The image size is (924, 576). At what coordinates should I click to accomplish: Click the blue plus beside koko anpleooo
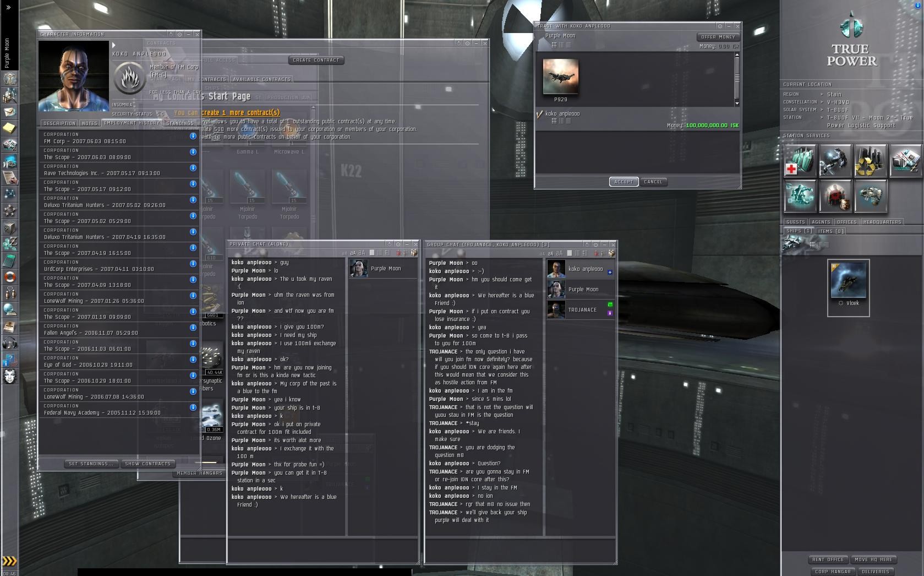tap(609, 272)
